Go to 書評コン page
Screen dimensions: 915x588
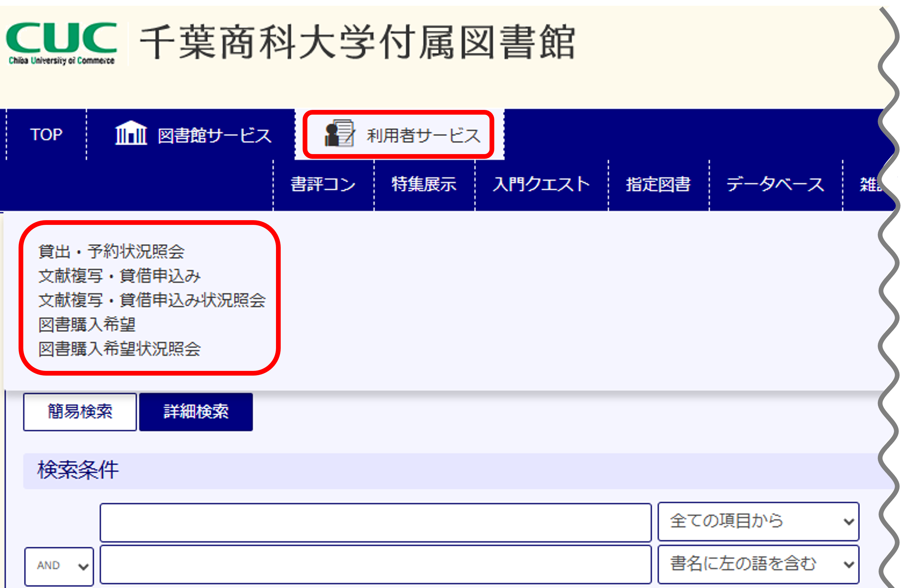pos(323,184)
